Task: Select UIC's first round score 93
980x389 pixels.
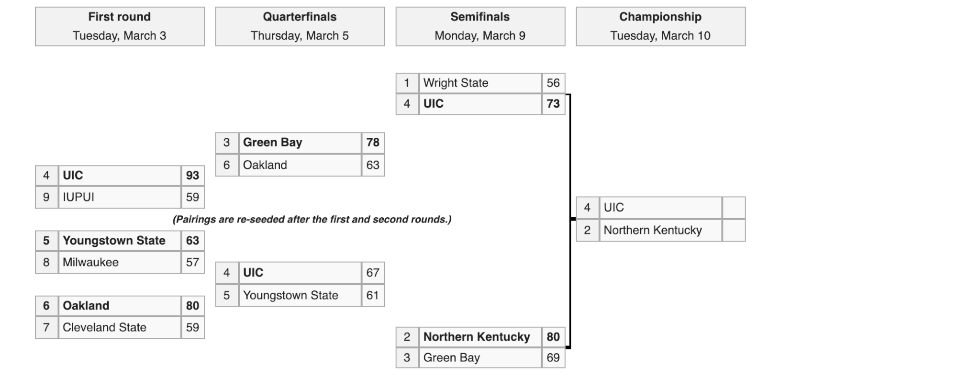Action: coord(193,176)
